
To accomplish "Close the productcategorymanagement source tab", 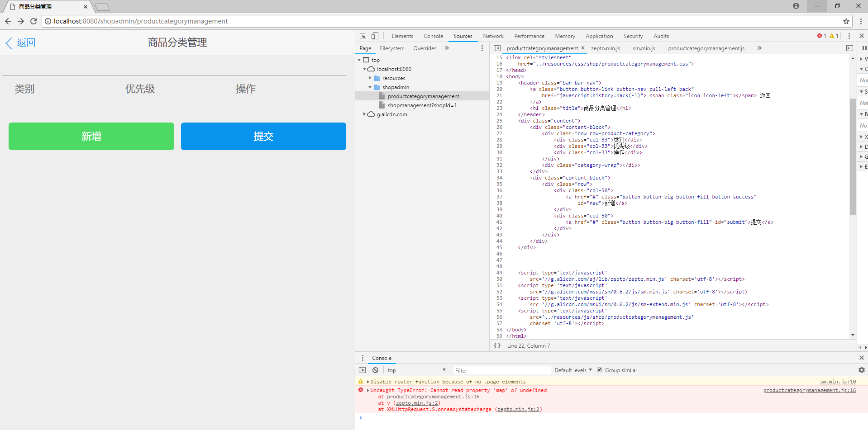I will 583,48.
